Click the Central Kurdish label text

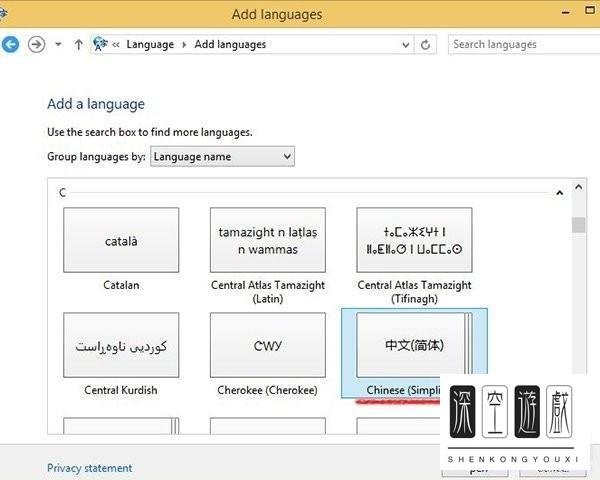(x=121, y=390)
